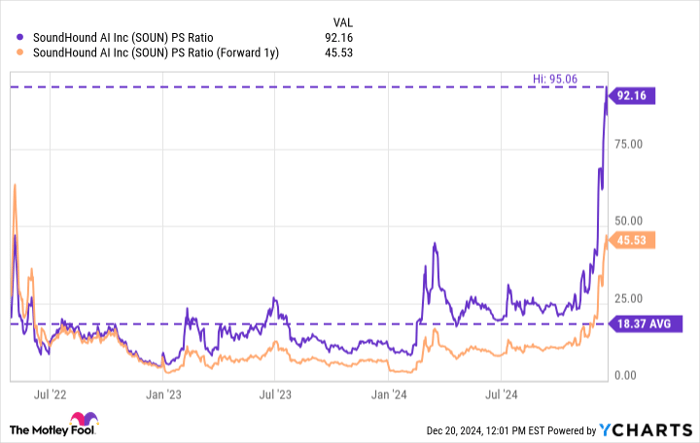Click the 75.00 y-axis label
700x443 pixels.
(629, 144)
